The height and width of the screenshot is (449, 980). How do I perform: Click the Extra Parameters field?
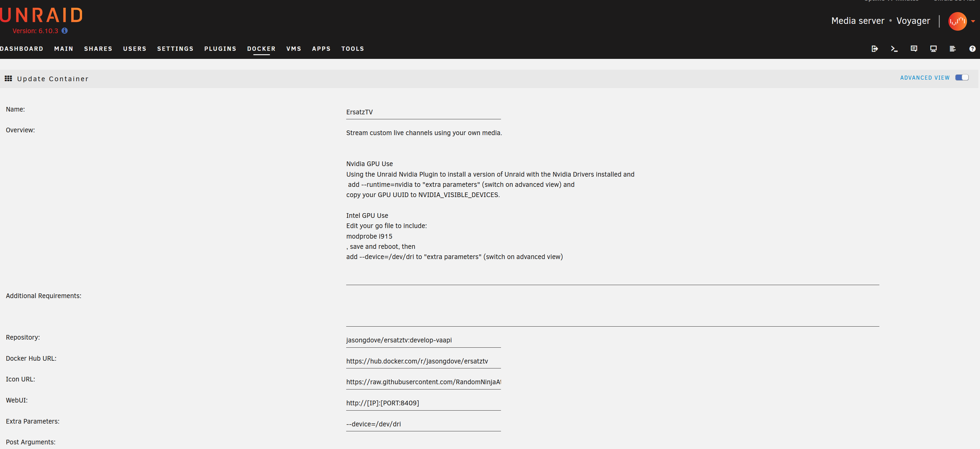[423, 424]
